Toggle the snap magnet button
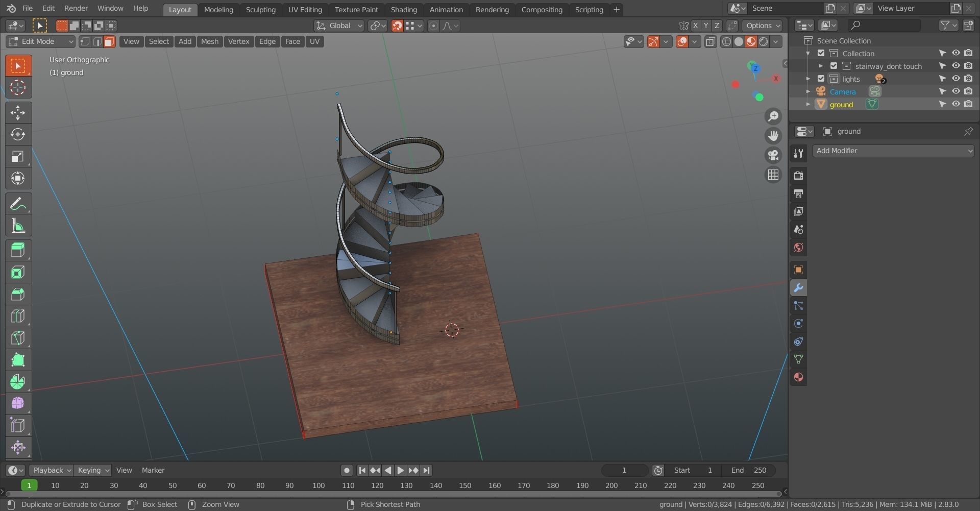 tap(397, 26)
